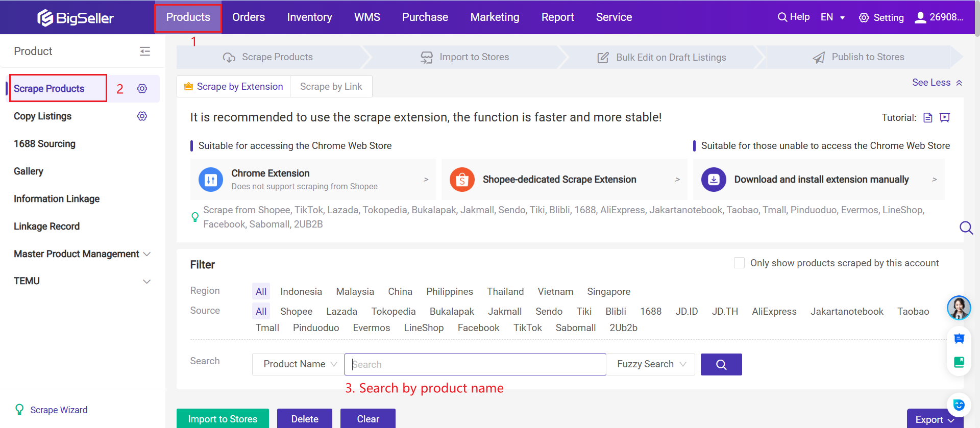Open the Fuzzy Search dropdown
This screenshot has height=428, width=980.
[651, 364]
